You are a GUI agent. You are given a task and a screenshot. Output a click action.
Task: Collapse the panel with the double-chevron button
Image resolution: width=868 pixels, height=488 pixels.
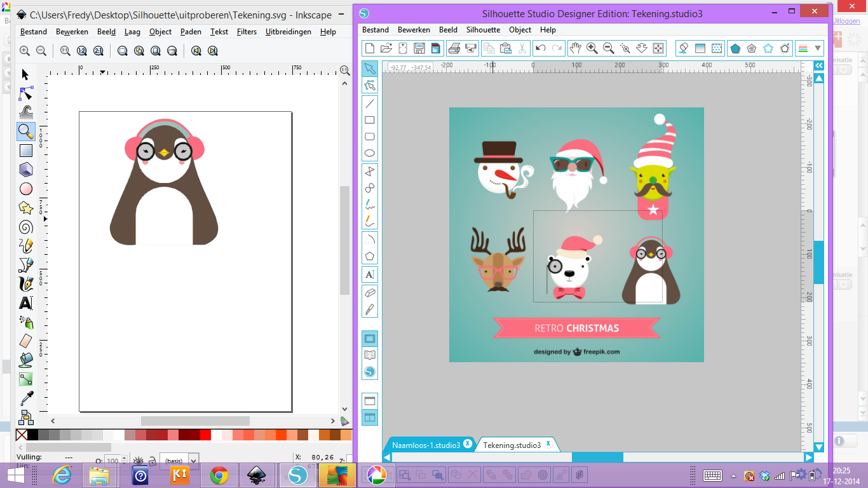(x=819, y=65)
